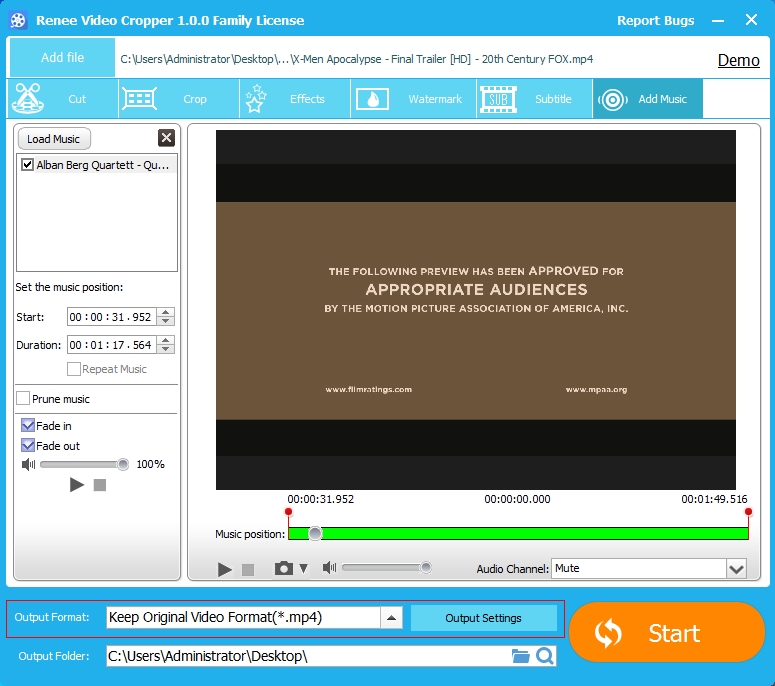This screenshot has height=686, width=775.
Task: Open the dropdown arrow next to camera
Action: 304,569
